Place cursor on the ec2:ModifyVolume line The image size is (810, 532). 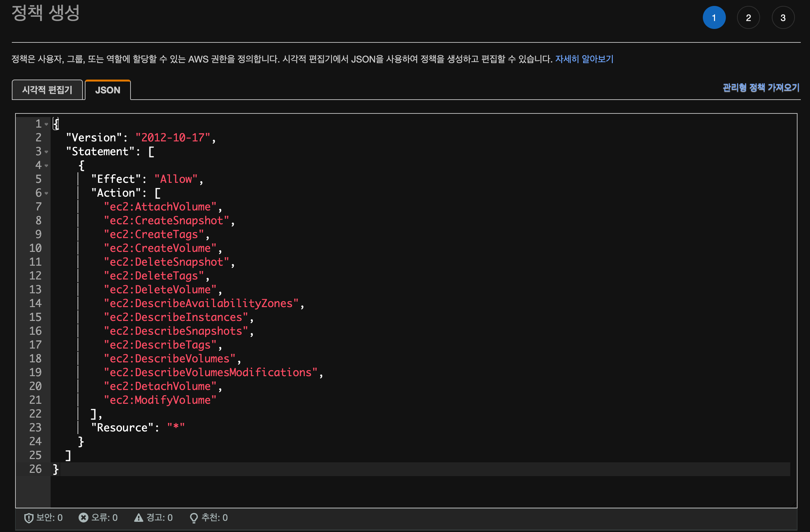pyautogui.click(x=160, y=400)
